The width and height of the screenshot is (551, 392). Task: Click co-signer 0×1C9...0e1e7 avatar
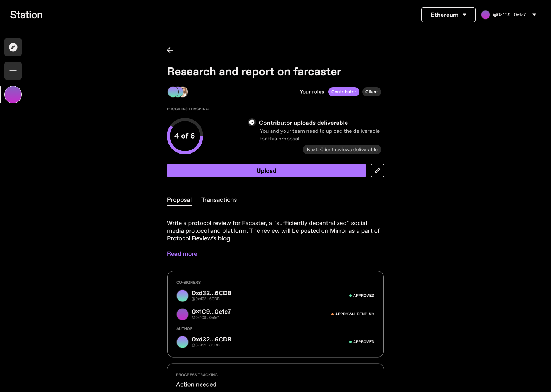pyautogui.click(x=183, y=314)
